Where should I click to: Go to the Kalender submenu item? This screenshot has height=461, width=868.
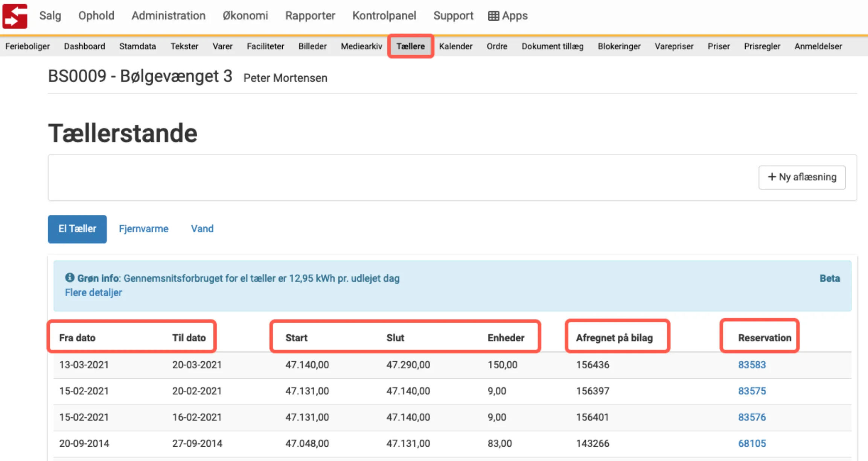point(455,46)
